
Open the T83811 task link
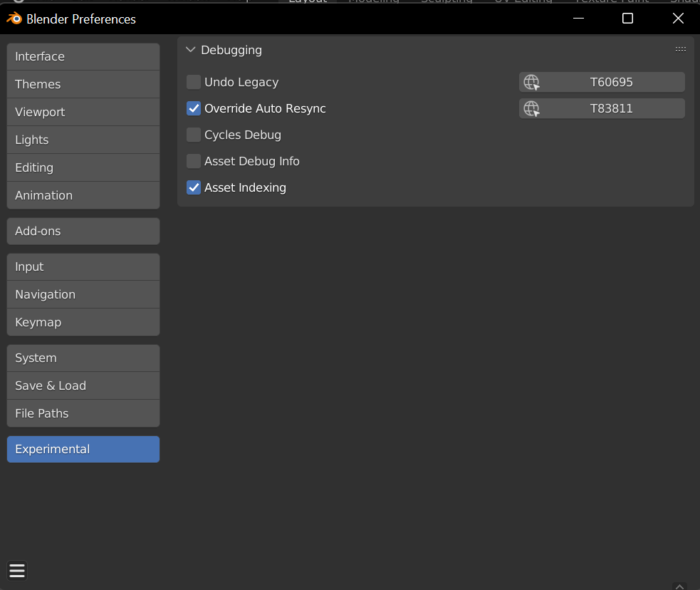(602, 108)
